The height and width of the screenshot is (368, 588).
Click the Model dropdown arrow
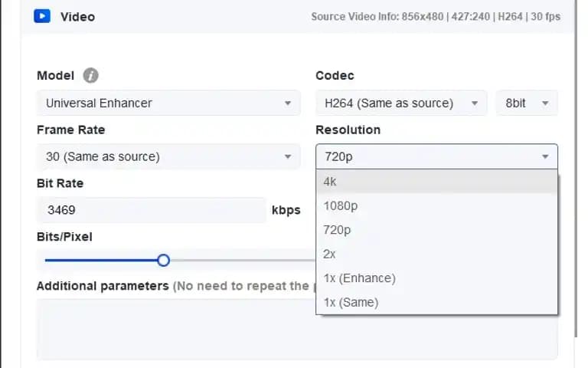(x=288, y=103)
